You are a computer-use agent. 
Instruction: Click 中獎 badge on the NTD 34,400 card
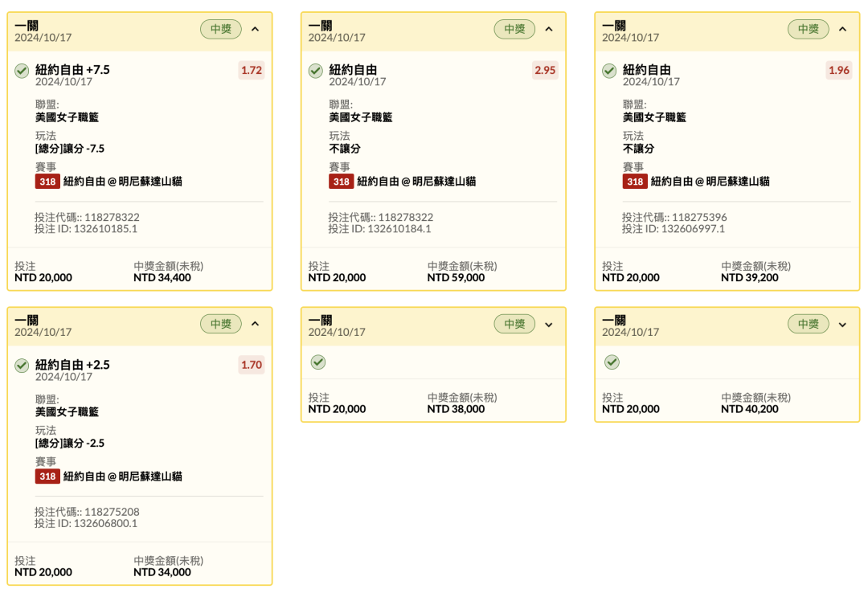tap(221, 30)
